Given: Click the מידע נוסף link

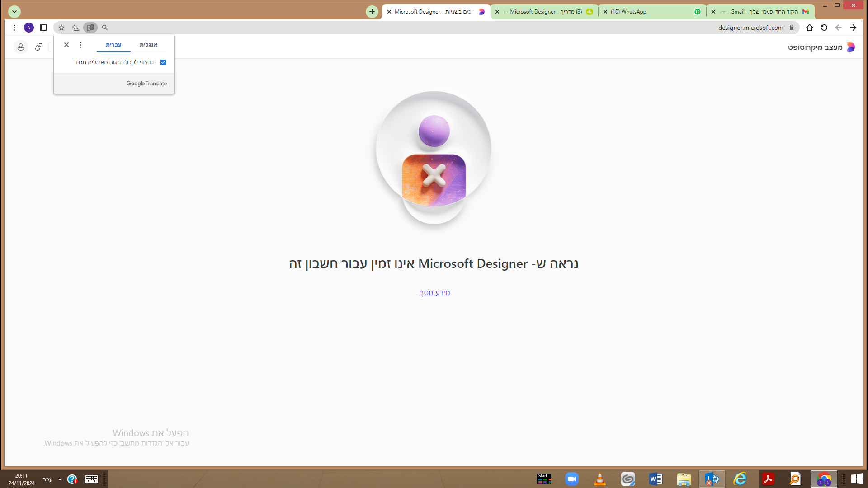Looking at the screenshot, I should (434, 293).
